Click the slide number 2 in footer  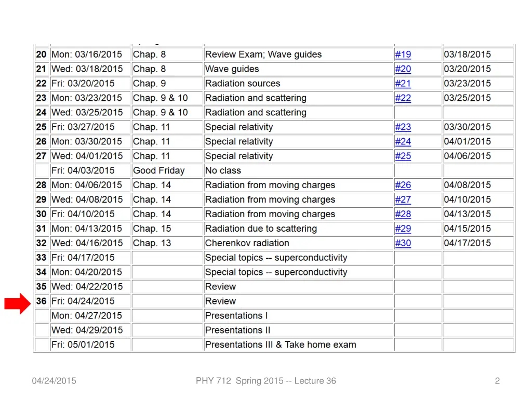coord(497,381)
